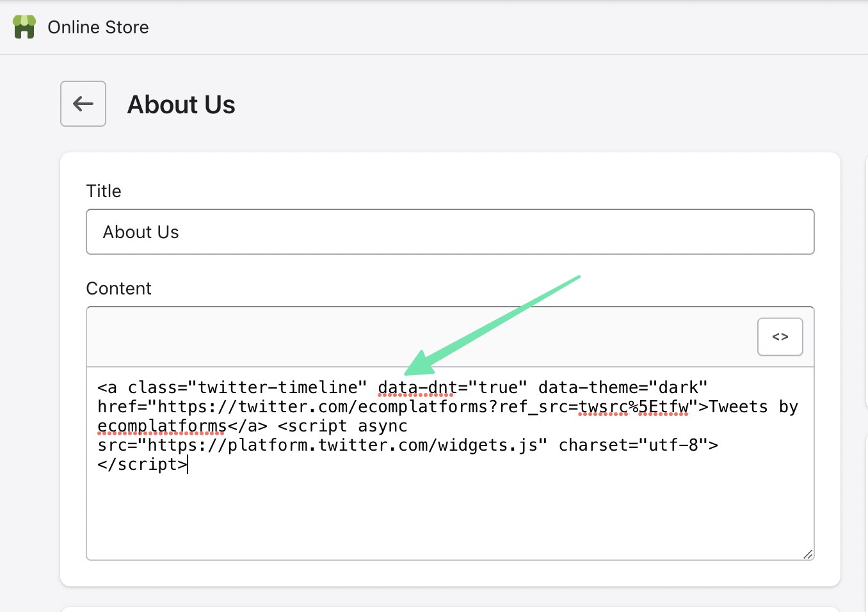
Task: Go back using the left arrow button
Action: (83, 104)
